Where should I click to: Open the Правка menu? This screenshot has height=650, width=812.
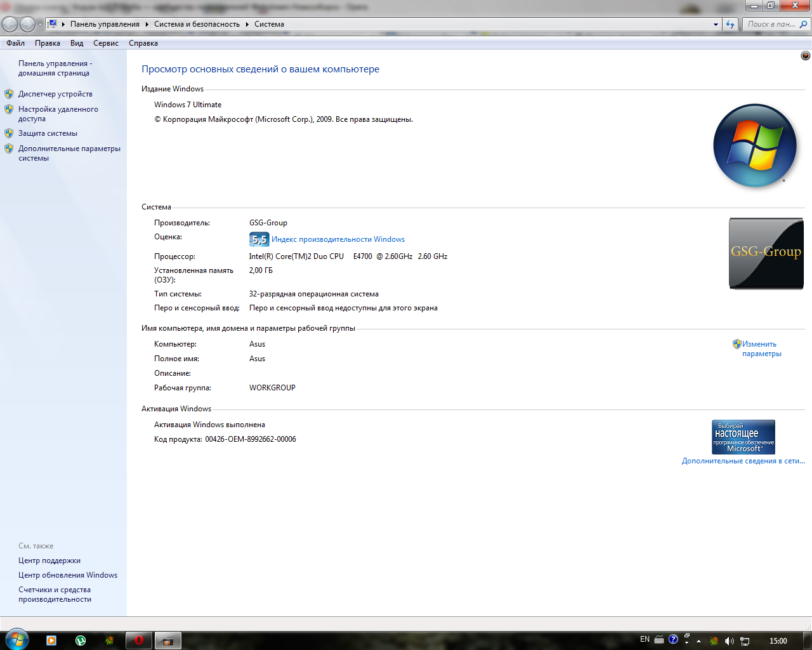tap(48, 43)
